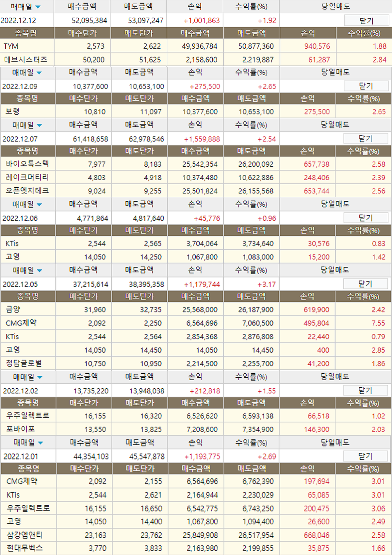392x555 pixels.
Task: Toggle the 매매일 arrow above 2022.12.06
Action: [40, 205]
